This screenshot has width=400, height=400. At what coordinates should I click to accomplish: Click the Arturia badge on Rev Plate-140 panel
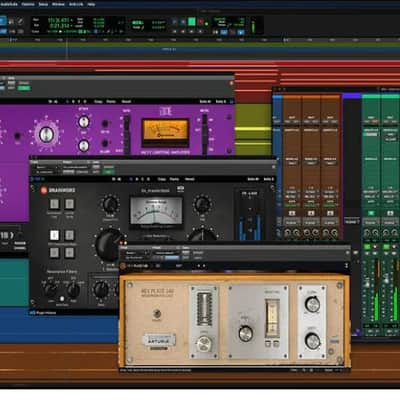click(159, 340)
